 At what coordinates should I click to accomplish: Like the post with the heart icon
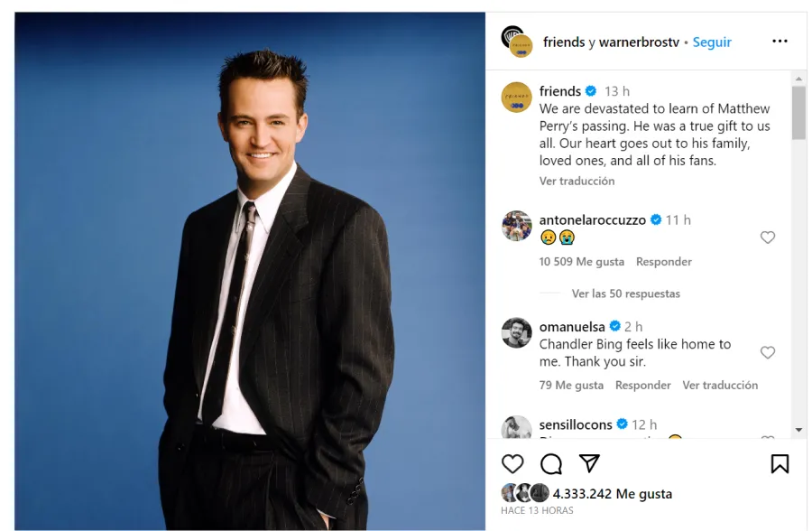click(x=512, y=463)
